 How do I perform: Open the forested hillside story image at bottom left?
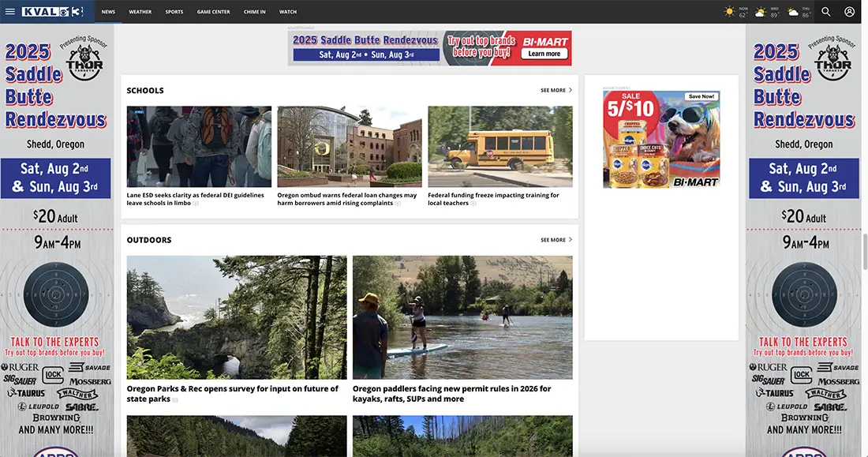pos(237,436)
